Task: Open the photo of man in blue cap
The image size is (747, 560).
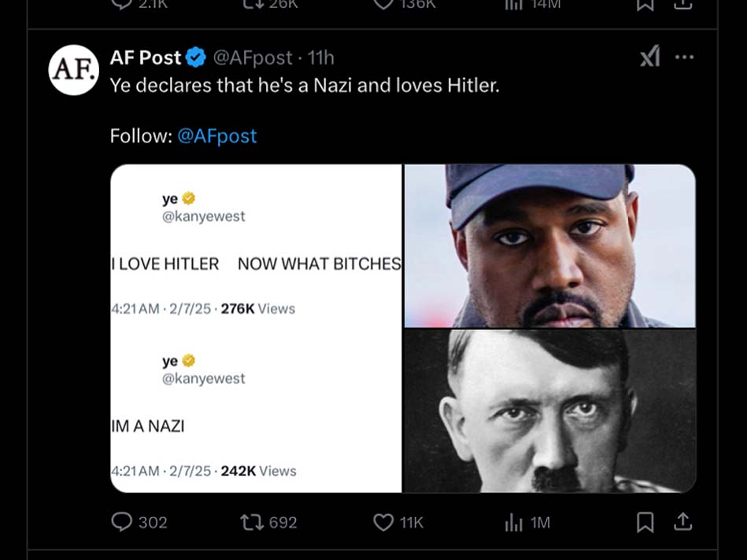Action: [549, 245]
